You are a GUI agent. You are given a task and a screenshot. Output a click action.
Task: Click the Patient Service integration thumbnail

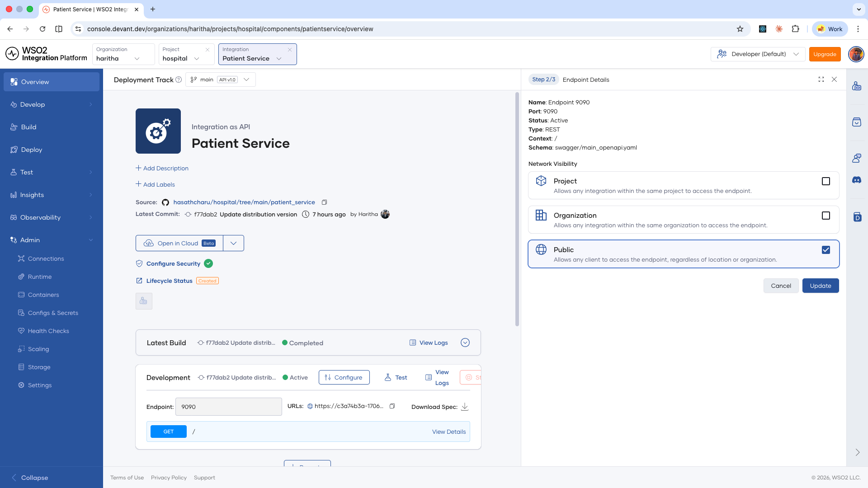tap(158, 131)
